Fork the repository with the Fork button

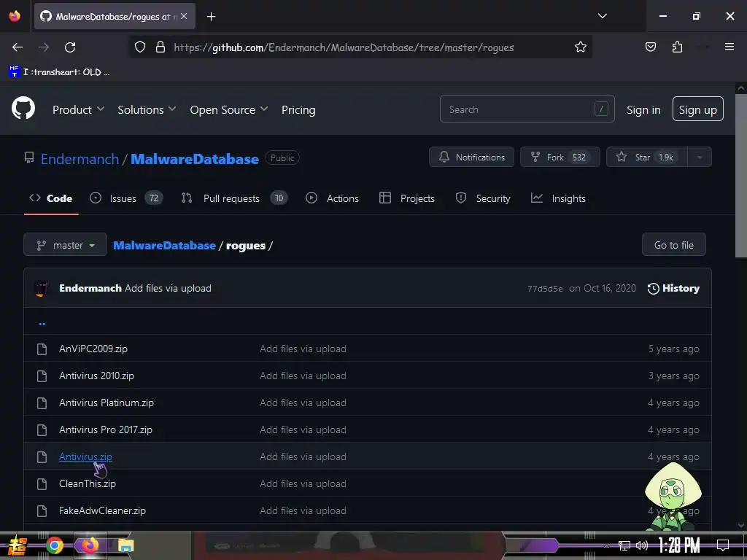coord(560,157)
